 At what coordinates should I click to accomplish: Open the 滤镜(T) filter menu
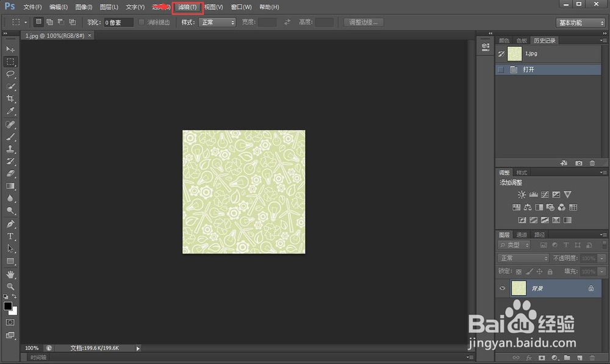tap(187, 7)
